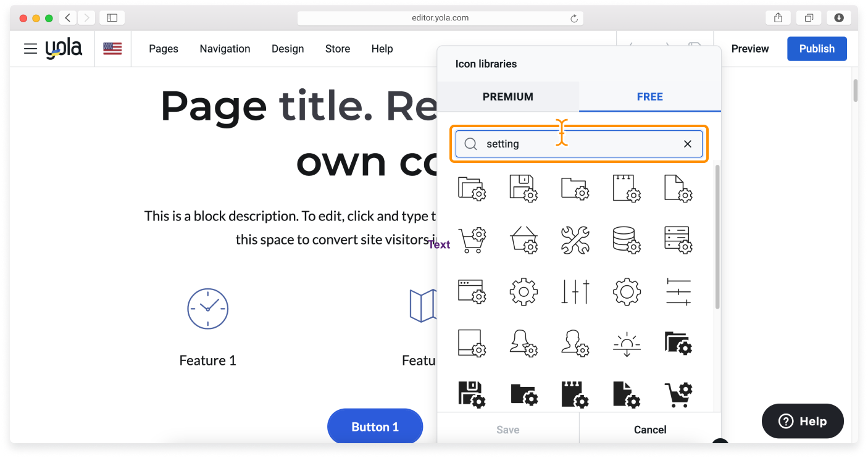
Task: Select the crossed wrenches icon
Action: [x=575, y=239]
